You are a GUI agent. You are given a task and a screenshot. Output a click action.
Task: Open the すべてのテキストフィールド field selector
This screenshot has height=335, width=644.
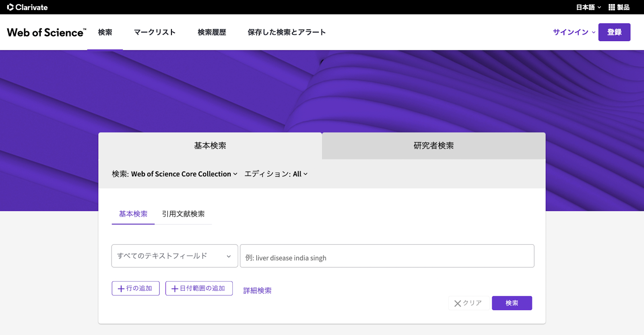click(174, 256)
